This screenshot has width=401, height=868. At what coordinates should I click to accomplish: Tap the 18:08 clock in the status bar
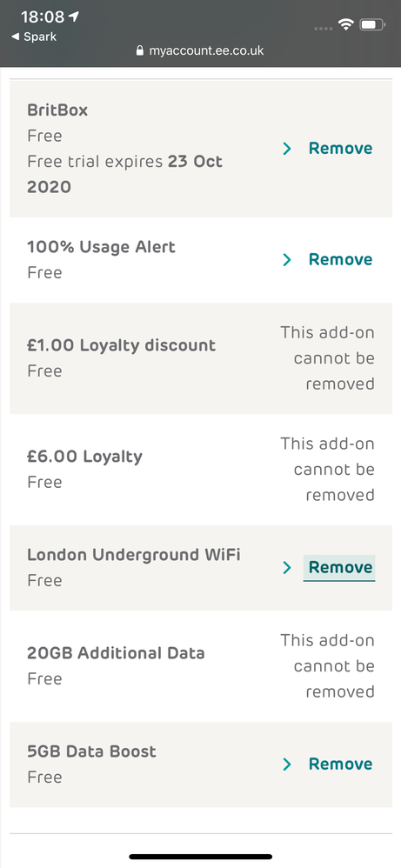(43, 17)
